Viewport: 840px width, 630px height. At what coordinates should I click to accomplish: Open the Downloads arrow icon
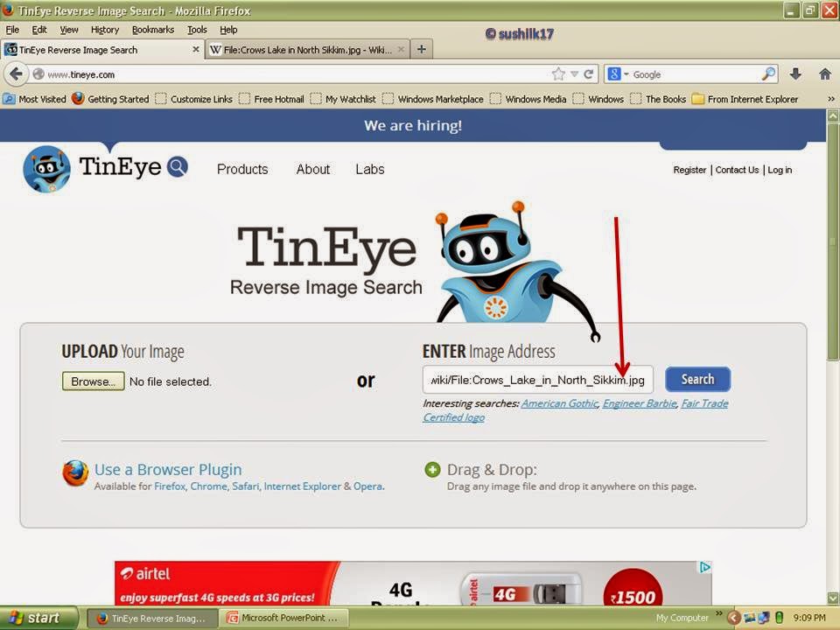click(x=795, y=74)
